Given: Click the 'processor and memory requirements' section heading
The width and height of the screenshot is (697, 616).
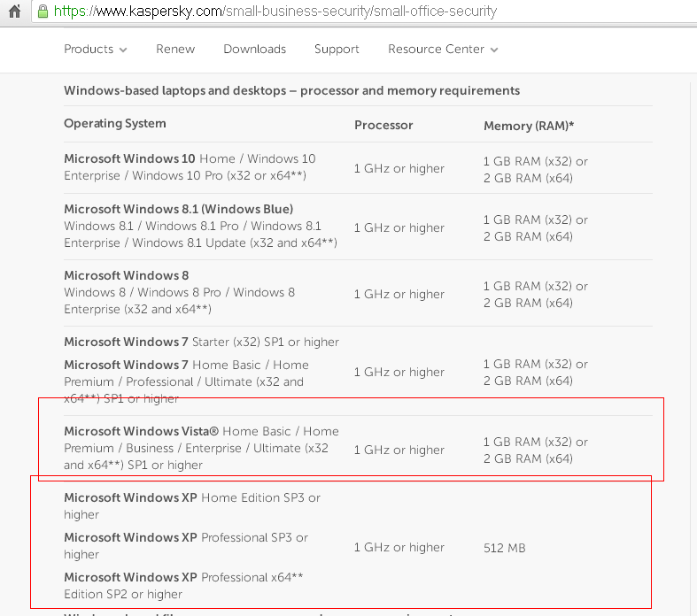Looking at the screenshot, I should [291, 90].
